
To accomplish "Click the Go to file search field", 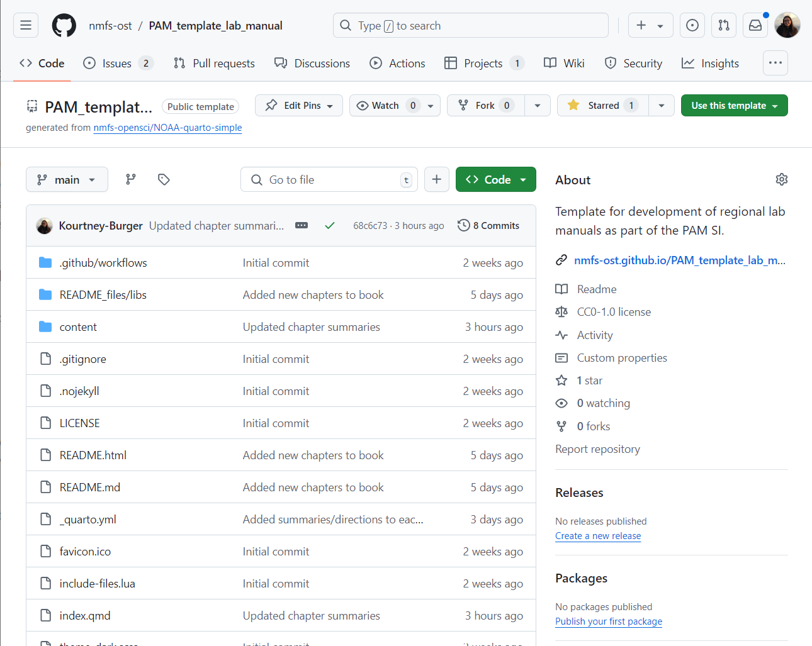I will click(x=329, y=179).
